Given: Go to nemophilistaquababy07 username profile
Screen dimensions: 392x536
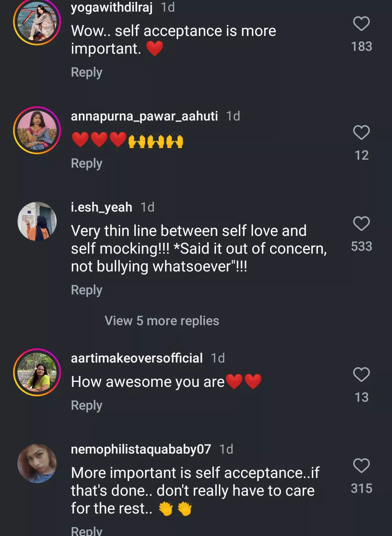Looking at the screenshot, I should click(140, 449).
